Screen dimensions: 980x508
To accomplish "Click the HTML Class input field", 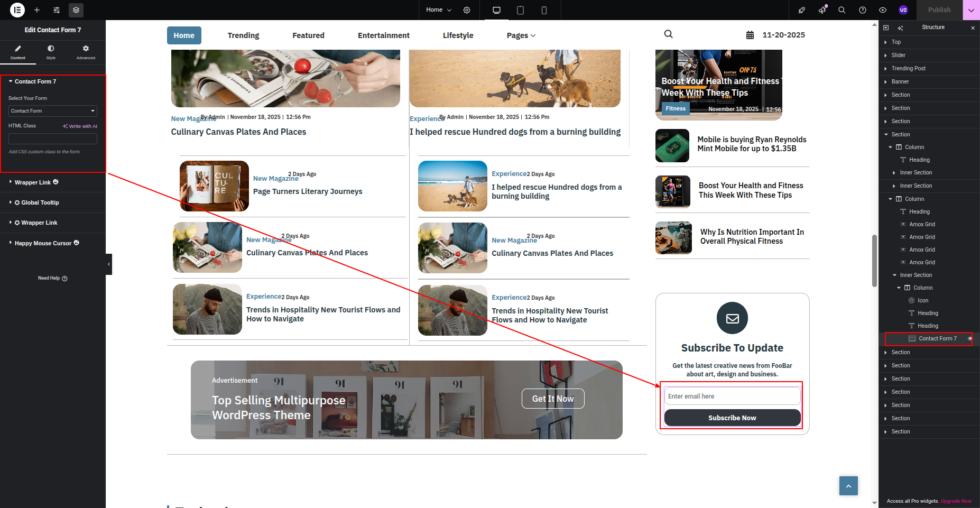I will (53, 139).
